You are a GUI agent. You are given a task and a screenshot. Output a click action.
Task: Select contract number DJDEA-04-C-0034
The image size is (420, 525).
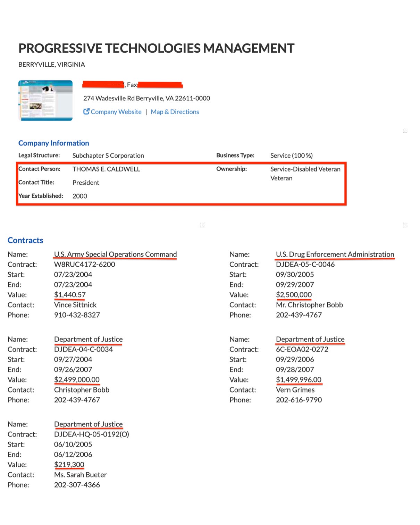click(x=83, y=349)
